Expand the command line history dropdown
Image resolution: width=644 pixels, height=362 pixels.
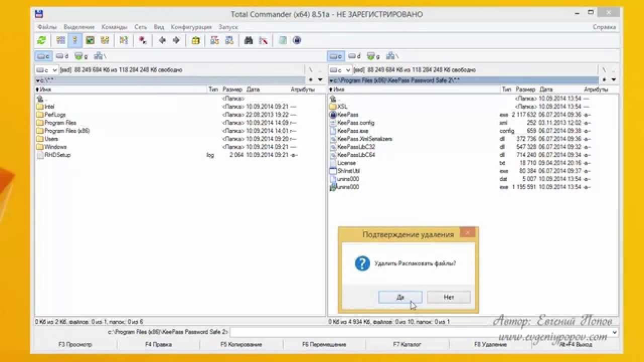[x=614, y=332]
